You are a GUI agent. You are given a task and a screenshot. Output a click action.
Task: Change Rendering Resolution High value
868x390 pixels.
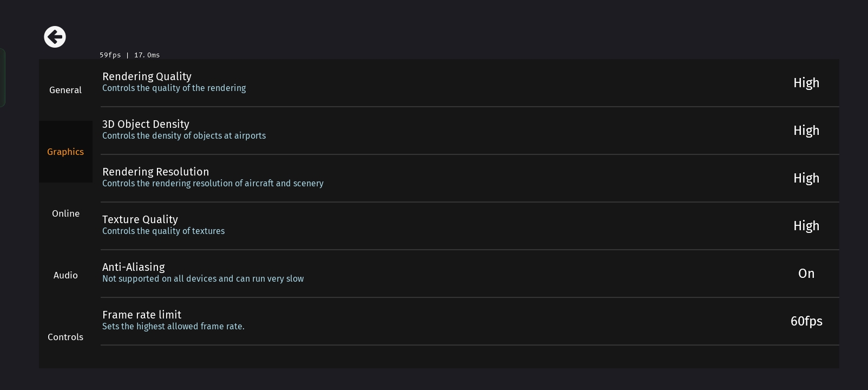pyautogui.click(x=806, y=178)
